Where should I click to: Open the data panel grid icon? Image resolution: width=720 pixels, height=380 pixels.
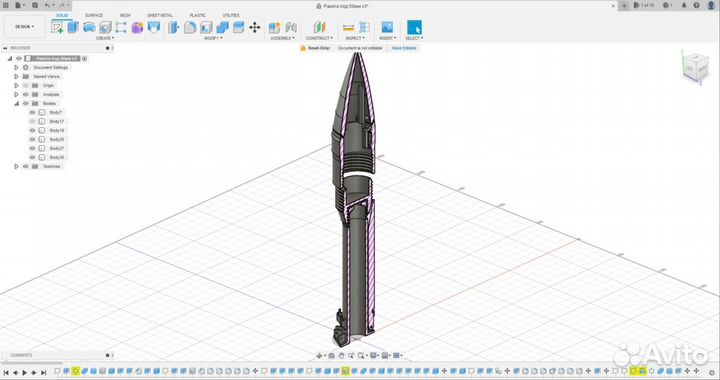click(6, 6)
